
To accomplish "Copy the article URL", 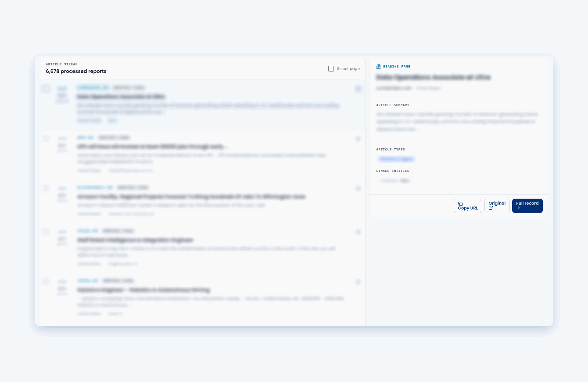I will point(468,206).
